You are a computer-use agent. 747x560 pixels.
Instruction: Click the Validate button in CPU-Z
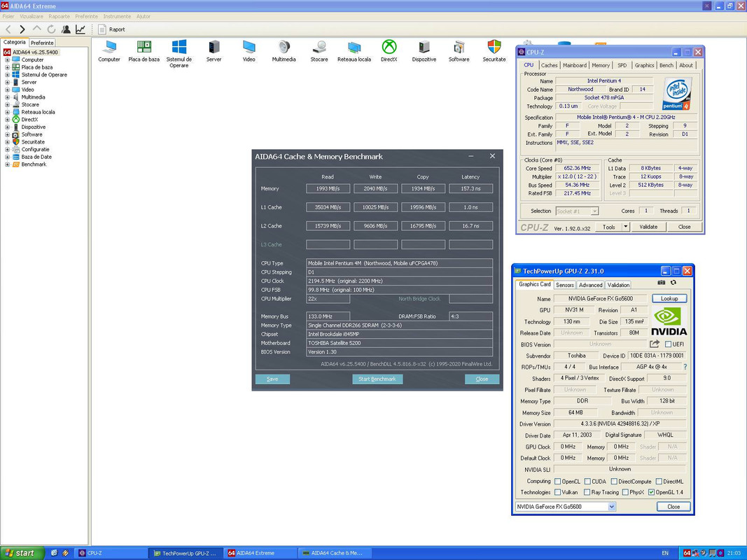648,227
